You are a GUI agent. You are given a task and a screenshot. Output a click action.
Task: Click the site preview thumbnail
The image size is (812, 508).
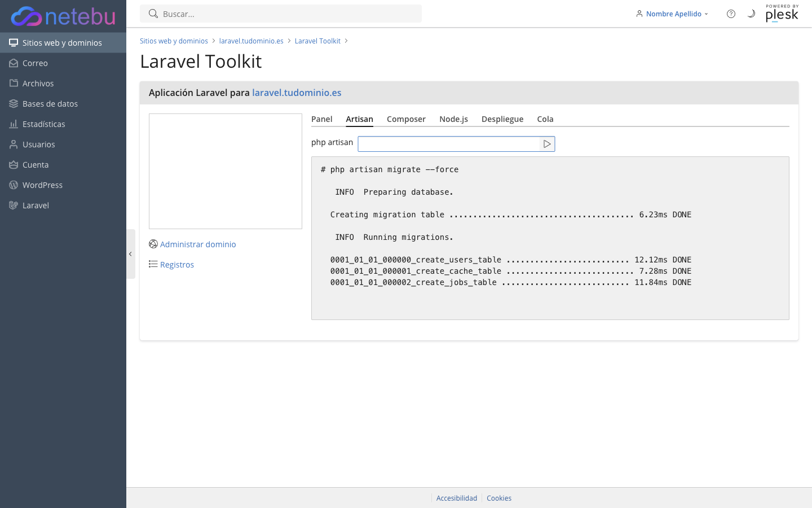tap(226, 171)
